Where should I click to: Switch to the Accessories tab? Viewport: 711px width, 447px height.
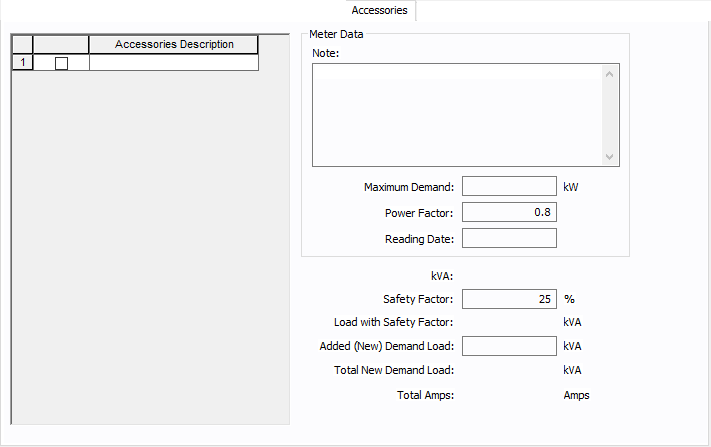379,10
